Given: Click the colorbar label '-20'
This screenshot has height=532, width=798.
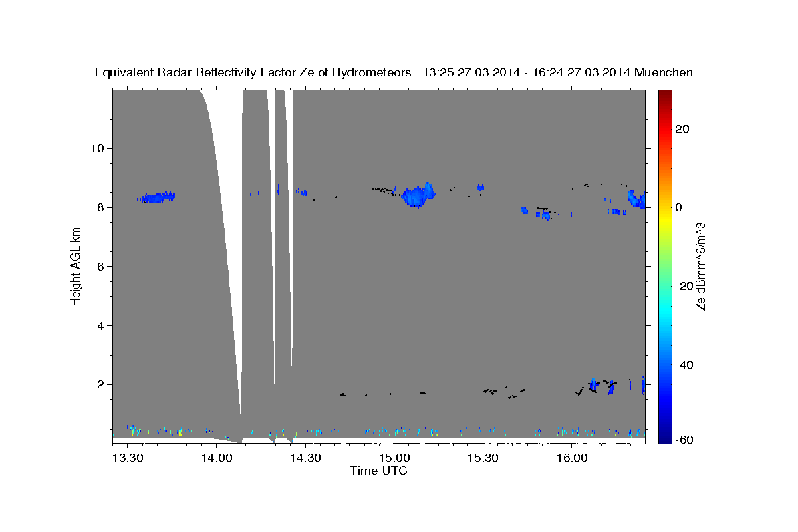Looking at the screenshot, I should pyautogui.click(x=684, y=286).
